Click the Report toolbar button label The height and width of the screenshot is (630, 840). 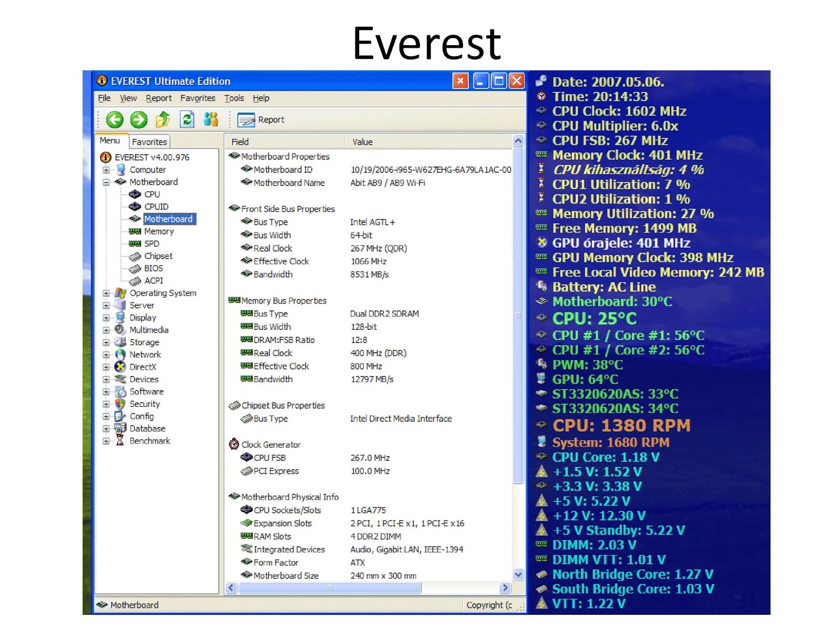pos(271,120)
